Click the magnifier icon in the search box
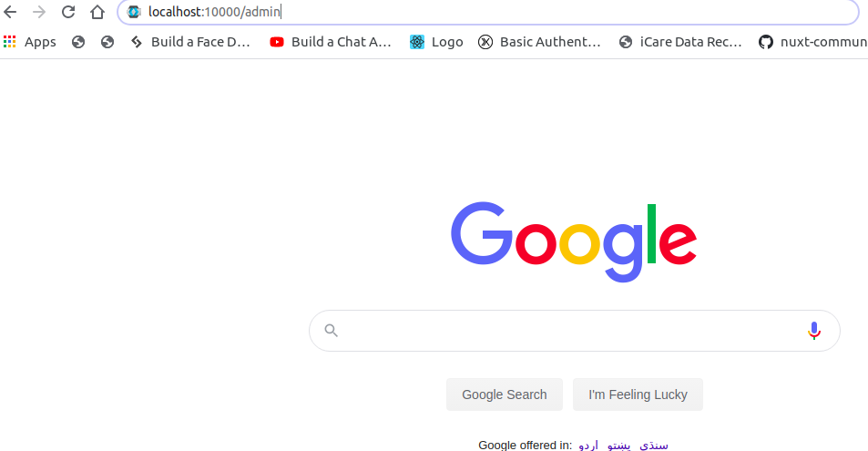 (x=331, y=331)
